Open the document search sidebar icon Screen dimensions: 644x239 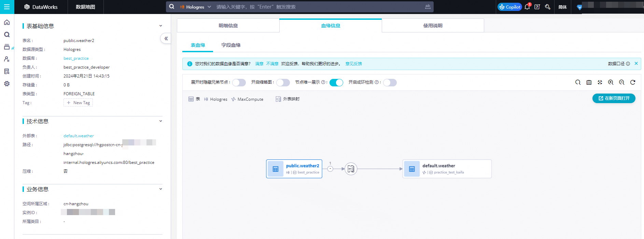point(7,71)
